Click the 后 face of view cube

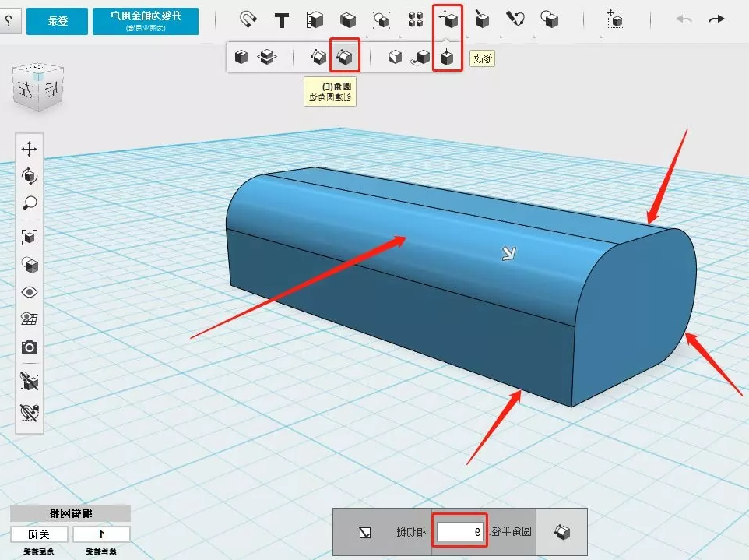[x=52, y=88]
